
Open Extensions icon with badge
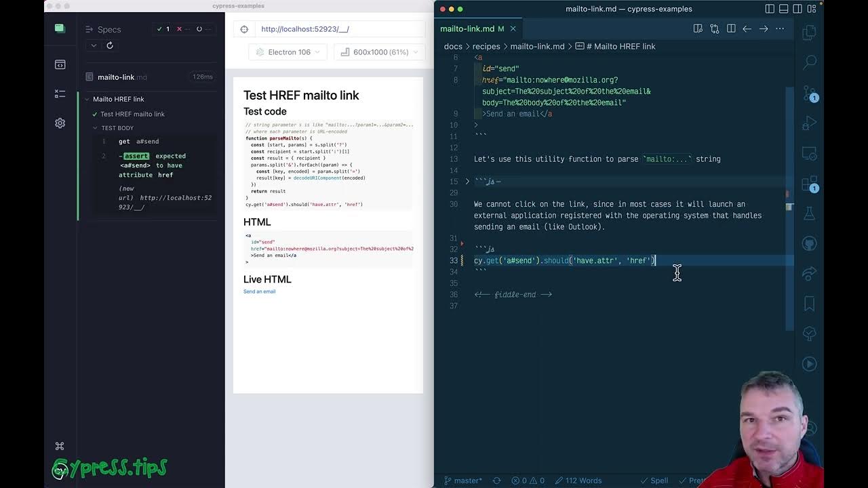coord(809,184)
